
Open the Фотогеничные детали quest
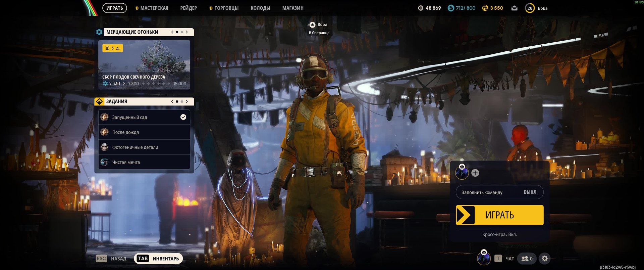144,147
